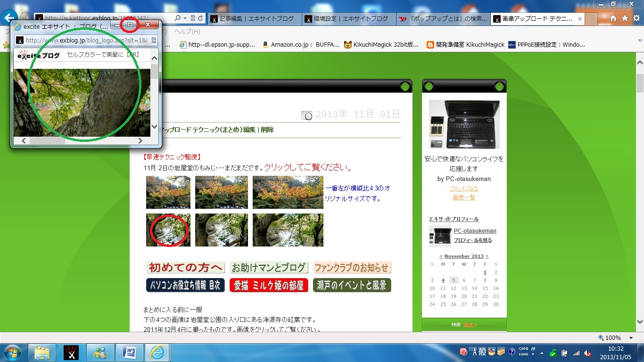Click the address bar refresh icon
Viewport: 644px width, 362px height.
201,18
